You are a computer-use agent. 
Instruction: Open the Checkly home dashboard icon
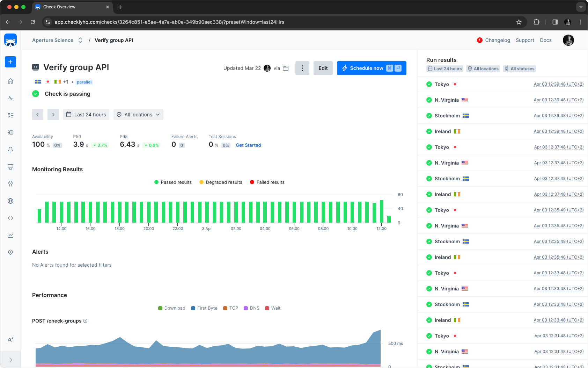tap(10, 81)
